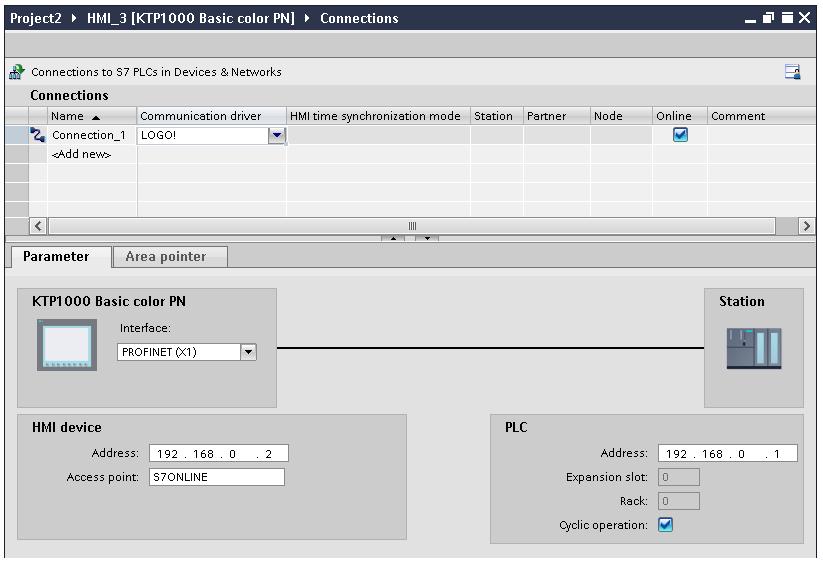
Task: Click the HMI device Address field
Action: [x=218, y=453]
